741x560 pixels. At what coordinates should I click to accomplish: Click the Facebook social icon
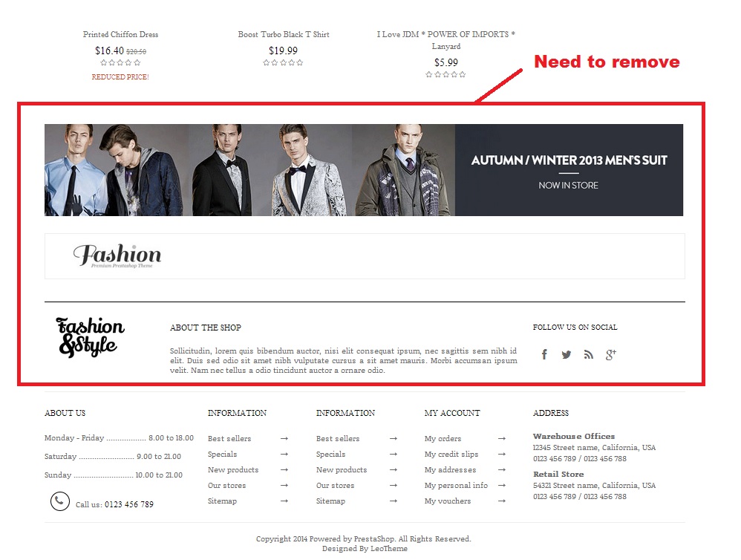tap(544, 354)
